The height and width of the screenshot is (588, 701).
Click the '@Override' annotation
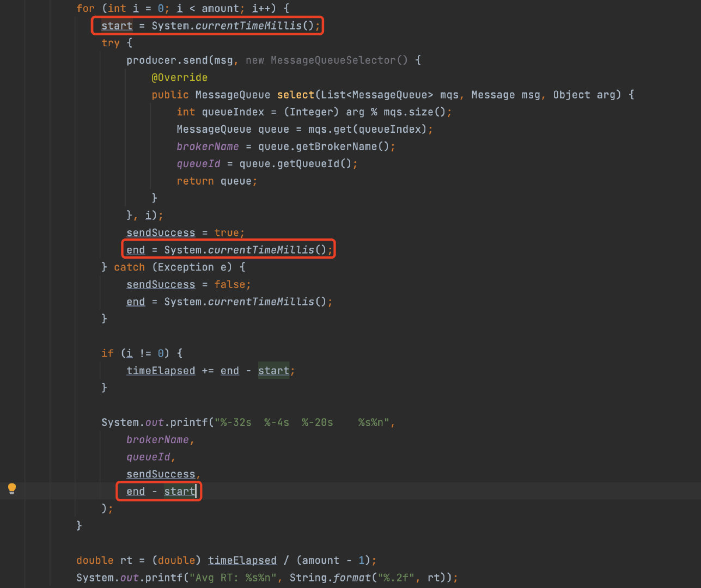click(x=180, y=78)
